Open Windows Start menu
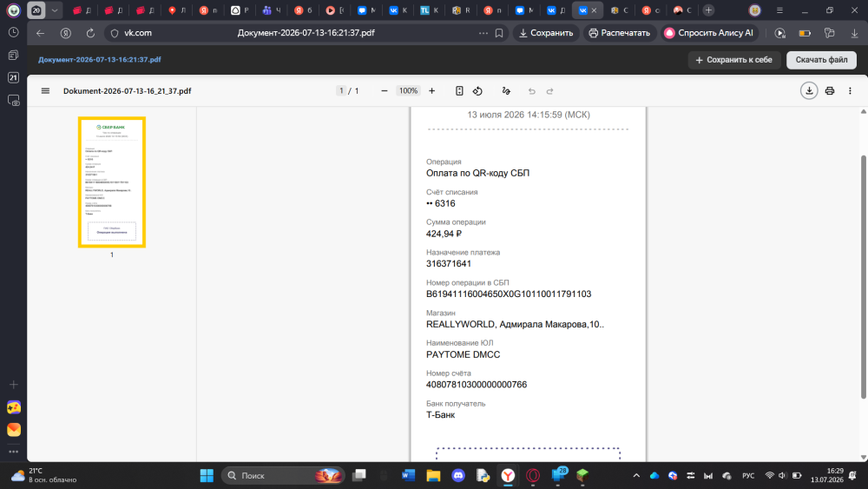 (x=207, y=475)
